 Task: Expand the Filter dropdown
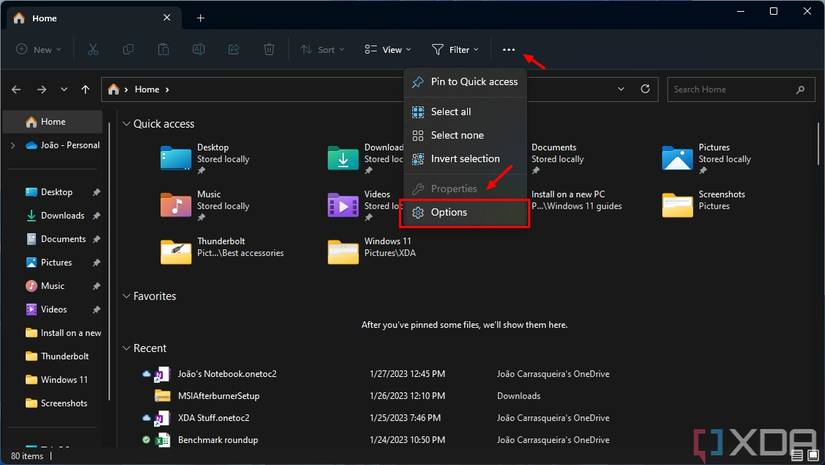[455, 49]
